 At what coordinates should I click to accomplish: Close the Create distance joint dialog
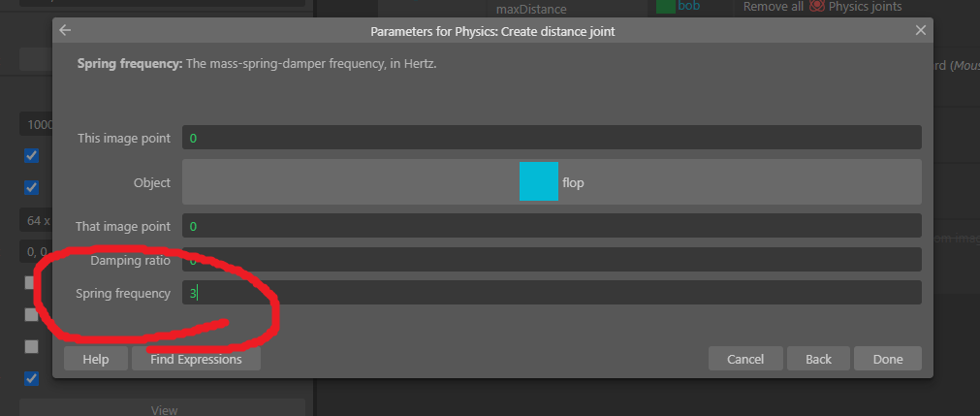pyautogui.click(x=920, y=31)
